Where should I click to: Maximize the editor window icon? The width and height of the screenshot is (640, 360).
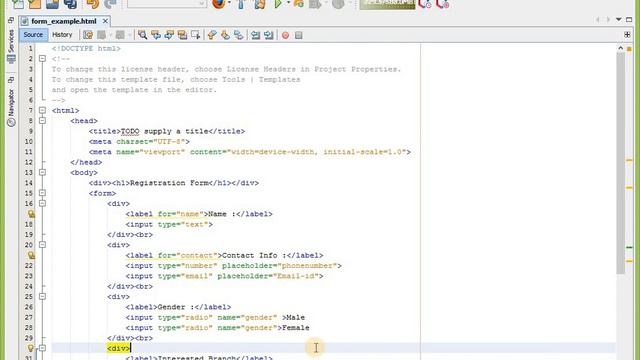pos(629,20)
